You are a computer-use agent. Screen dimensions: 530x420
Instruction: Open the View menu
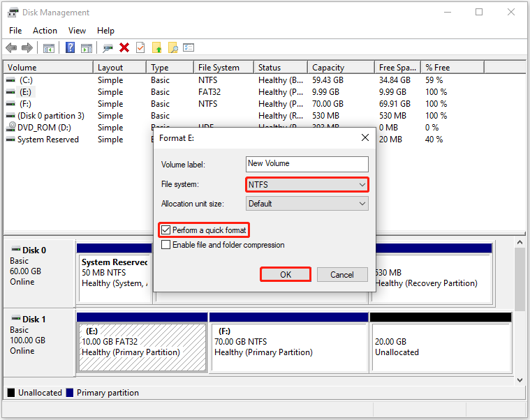pyautogui.click(x=77, y=31)
